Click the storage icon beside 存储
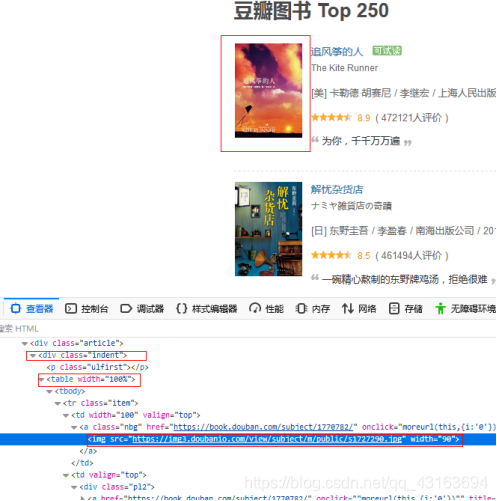The width and height of the screenshot is (497, 501). pos(394,308)
